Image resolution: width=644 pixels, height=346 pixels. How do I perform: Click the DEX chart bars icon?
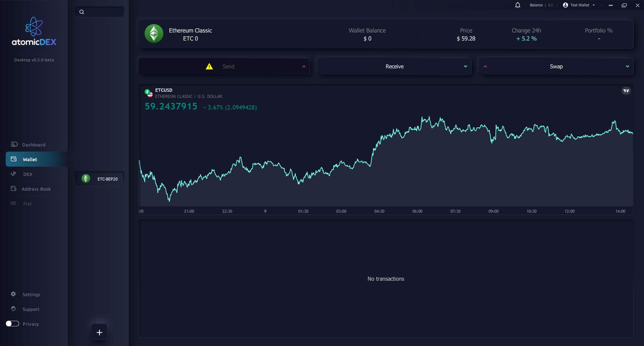[13, 174]
